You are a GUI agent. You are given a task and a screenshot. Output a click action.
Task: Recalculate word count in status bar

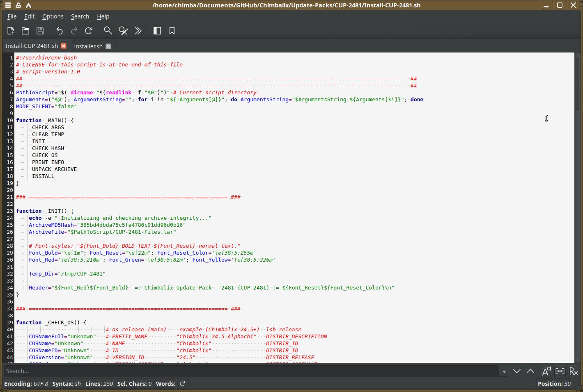(182, 384)
